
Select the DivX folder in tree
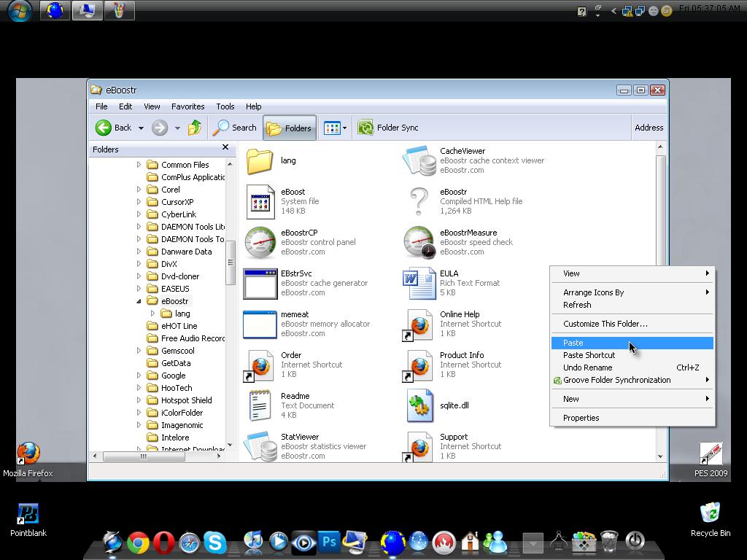click(x=169, y=264)
